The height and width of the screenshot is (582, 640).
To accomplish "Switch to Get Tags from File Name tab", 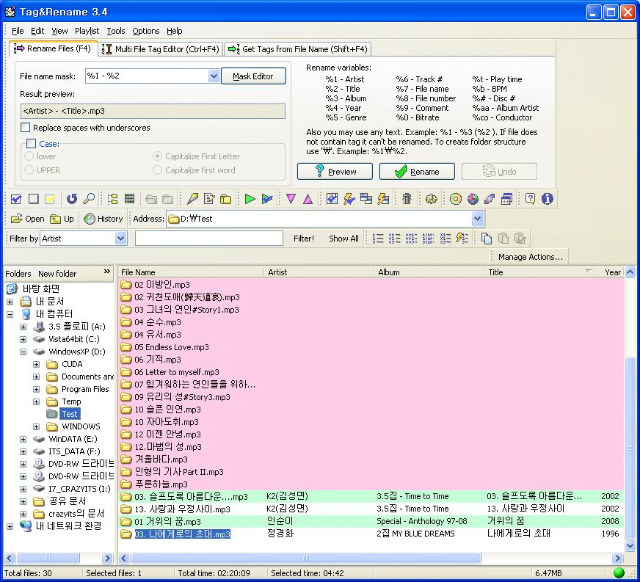I will [298, 49].
